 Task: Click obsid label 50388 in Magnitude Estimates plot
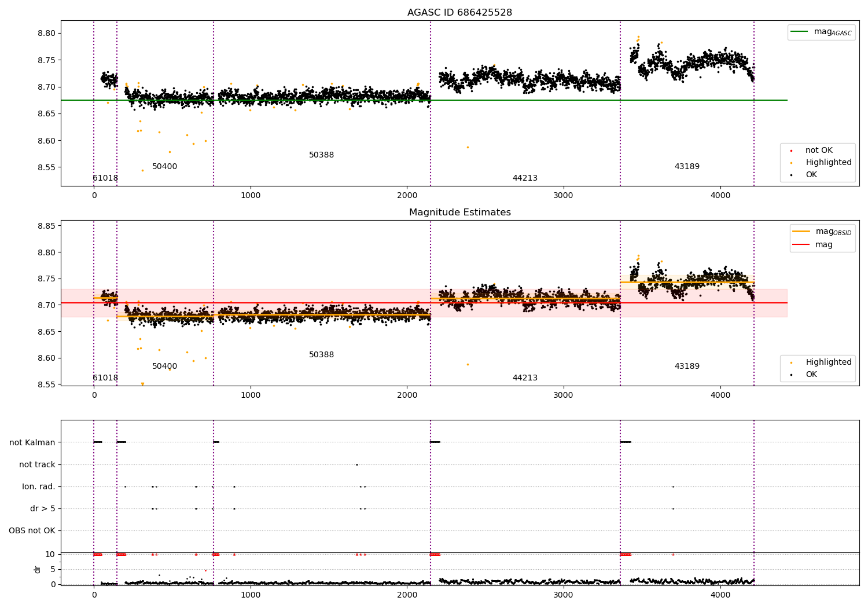(322, 355)
